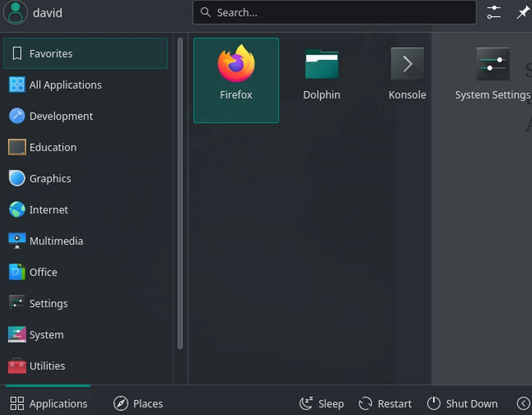532x415 pixels.
Task: Click the Restart button
Action: click(385, 403)
